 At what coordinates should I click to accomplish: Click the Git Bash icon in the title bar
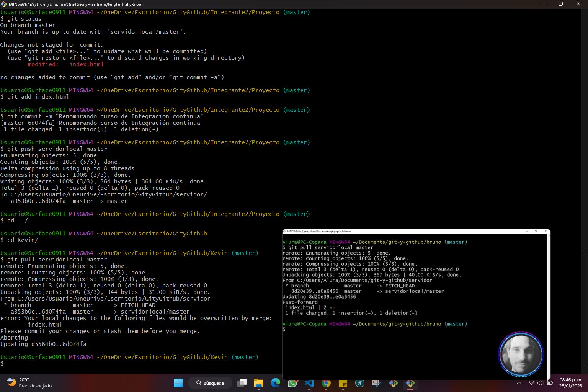pyautogui.click(x=4, y=4)
